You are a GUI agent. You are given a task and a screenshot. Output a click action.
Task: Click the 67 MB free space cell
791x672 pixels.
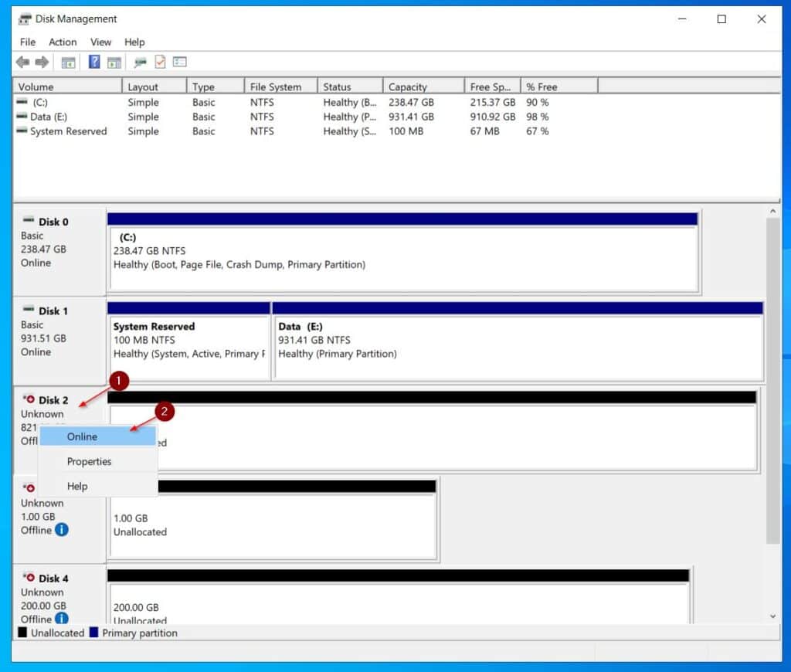point(484,131)
